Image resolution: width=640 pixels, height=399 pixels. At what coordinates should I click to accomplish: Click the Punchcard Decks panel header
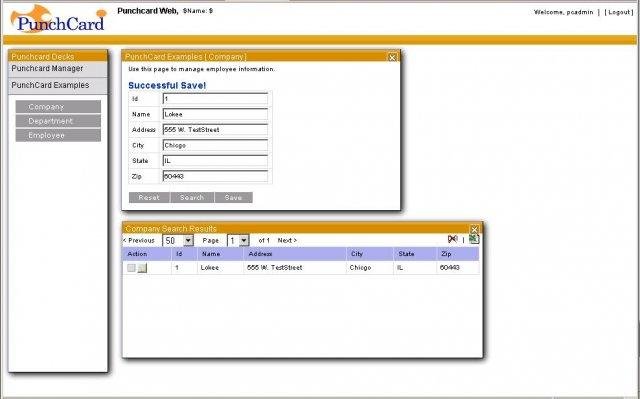(x=58, y=56)
